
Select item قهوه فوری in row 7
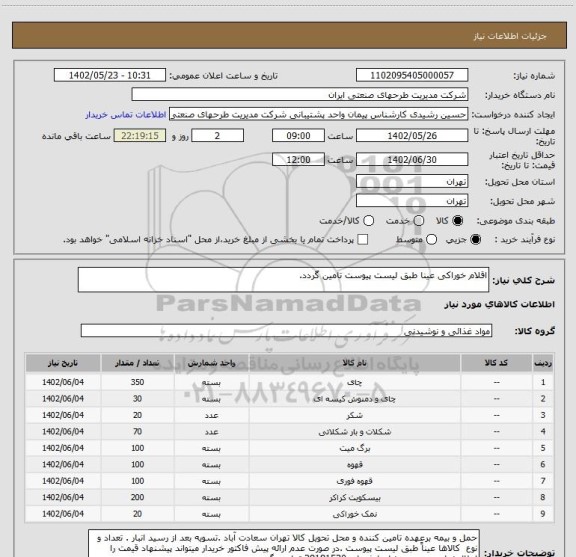pos(354,481)
